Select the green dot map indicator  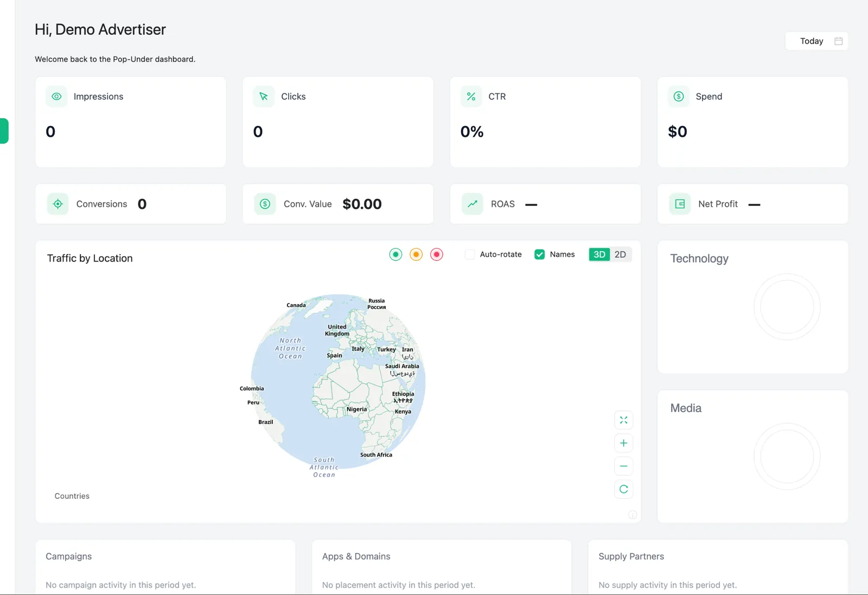point(396,255)
